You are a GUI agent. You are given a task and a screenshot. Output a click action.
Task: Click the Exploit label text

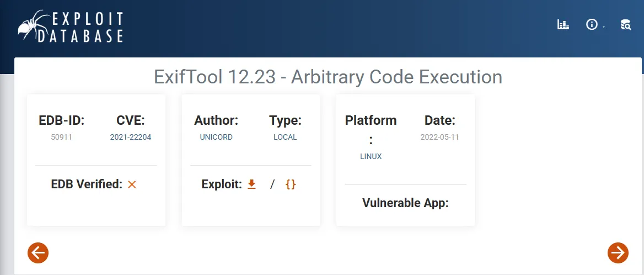[222, 184]
